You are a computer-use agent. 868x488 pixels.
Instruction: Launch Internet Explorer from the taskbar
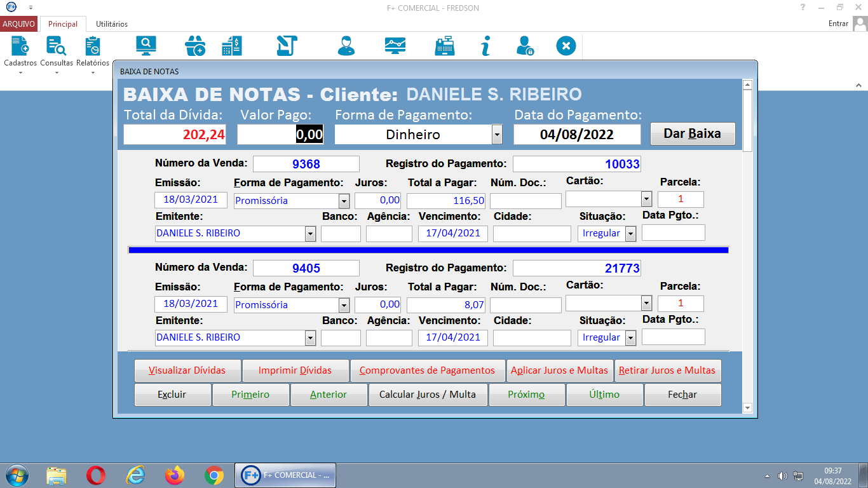pyautogui.click(x=135, y=475)
